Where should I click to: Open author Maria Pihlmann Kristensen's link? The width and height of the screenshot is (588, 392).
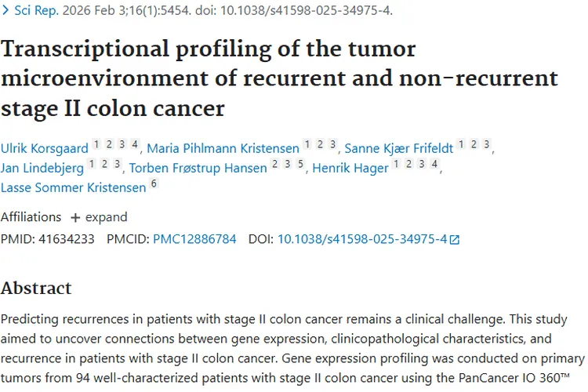[x=223, y=147]
